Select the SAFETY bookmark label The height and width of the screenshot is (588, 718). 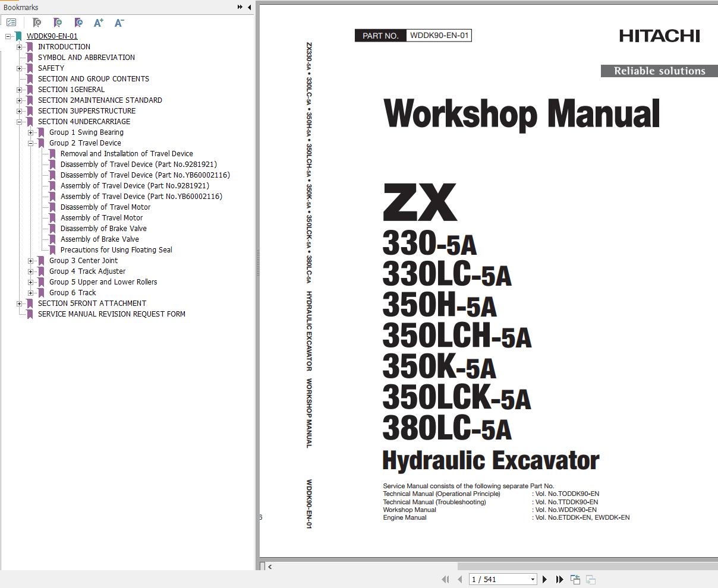[51, 68]
